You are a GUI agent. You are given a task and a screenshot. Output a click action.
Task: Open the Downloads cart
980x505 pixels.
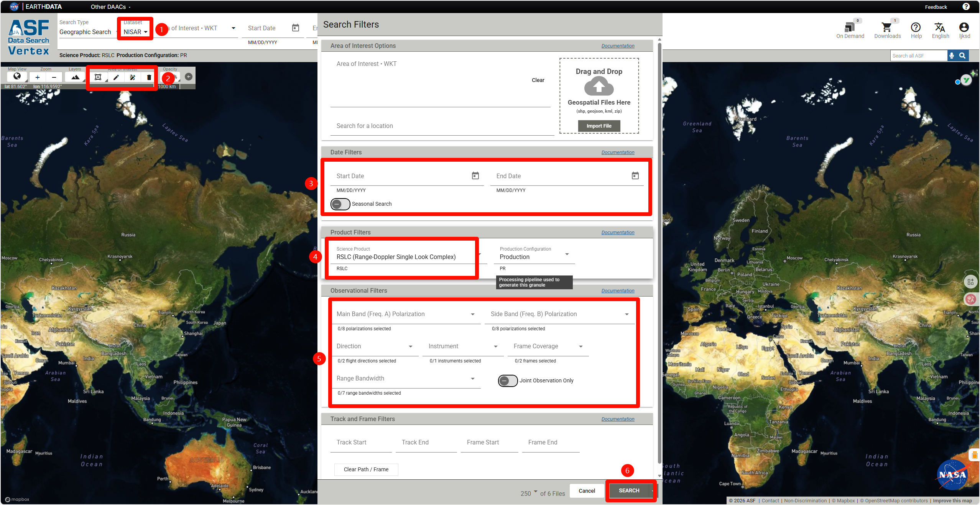click(x=887, y=30)
